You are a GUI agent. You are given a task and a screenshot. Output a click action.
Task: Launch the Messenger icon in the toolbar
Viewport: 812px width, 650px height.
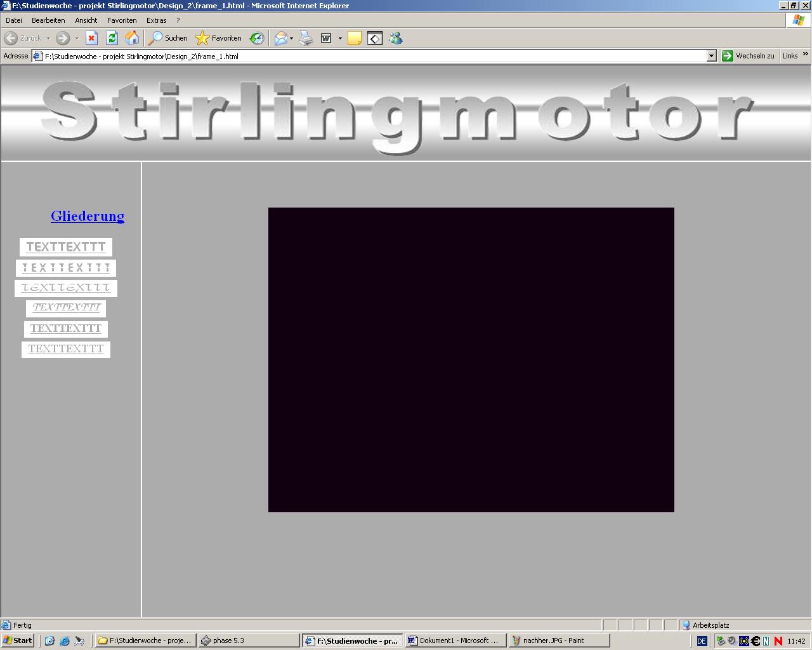pyautogui.click(x=396, y=39)
